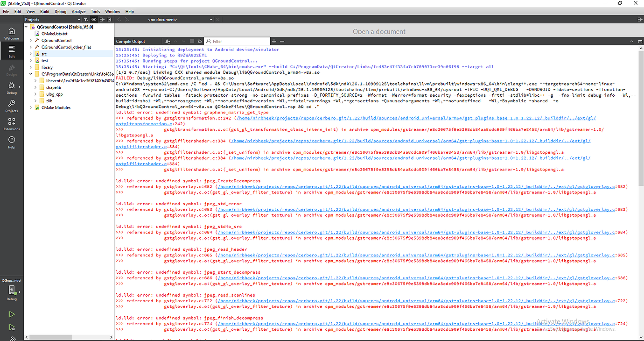Image resolution: width=644 pixels, height=341 pixels.
Task: Collapse the QGroundControl [Stable_V5.0] project node
Action: click(x=26, y=27)
